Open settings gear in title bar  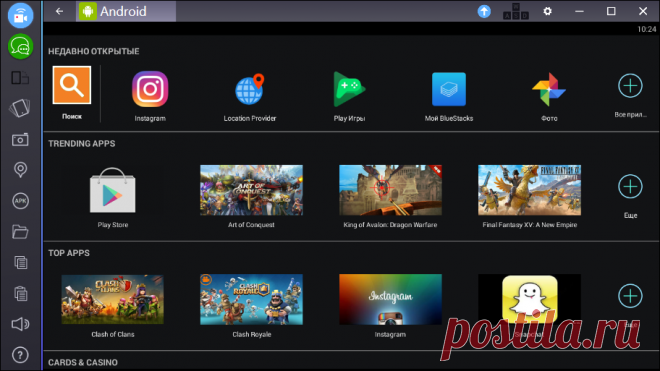pos(547,11)
